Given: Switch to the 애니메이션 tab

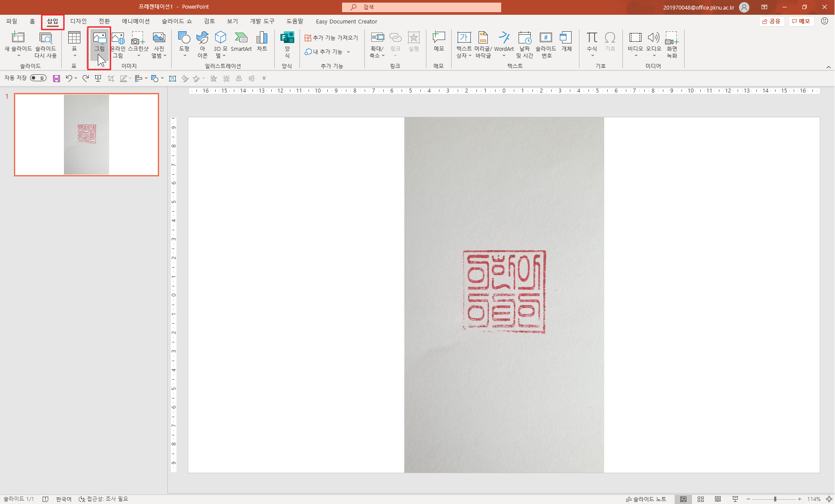Looking at the screenshot, I should click(136, 21).
